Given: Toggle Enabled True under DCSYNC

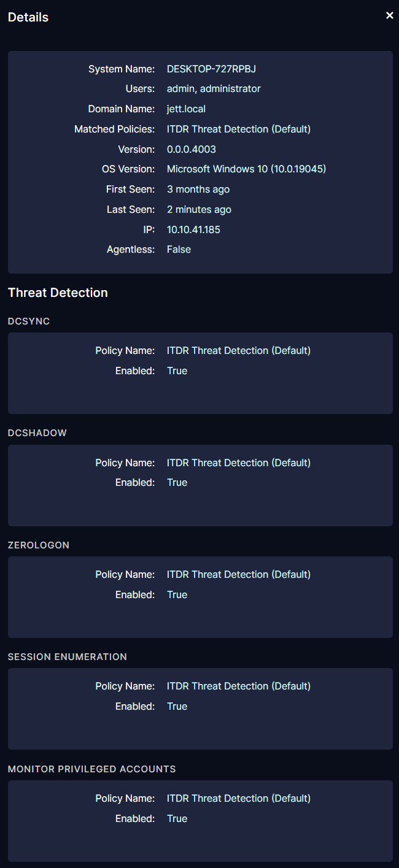Looking at the screenshot, I should point(177,371).
